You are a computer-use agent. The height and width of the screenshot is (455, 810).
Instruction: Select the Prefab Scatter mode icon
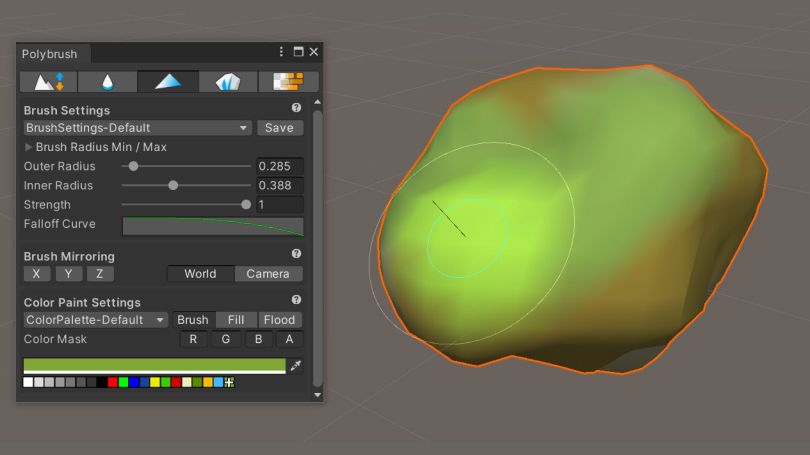pos(228,82)
